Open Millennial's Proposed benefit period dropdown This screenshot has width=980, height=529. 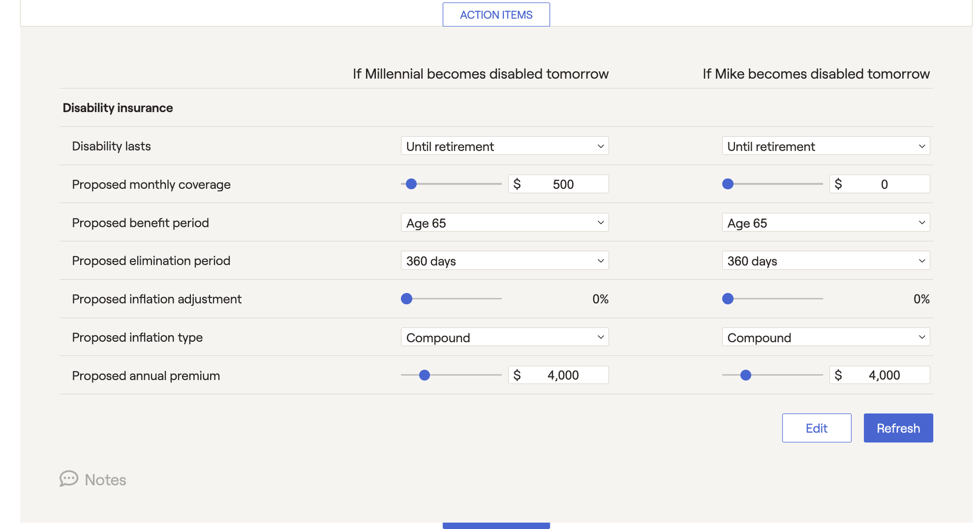(504, 222)
